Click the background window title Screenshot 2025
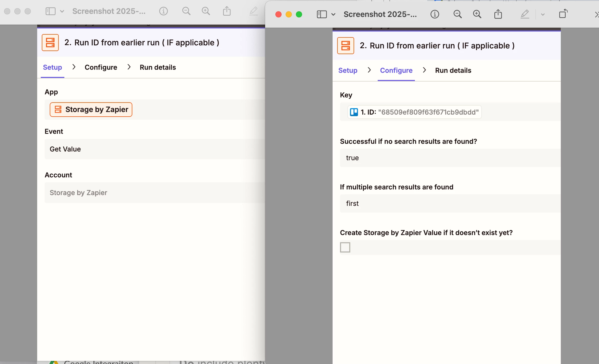599x364 pixels. pyautogui.click(x=109, y=11)
